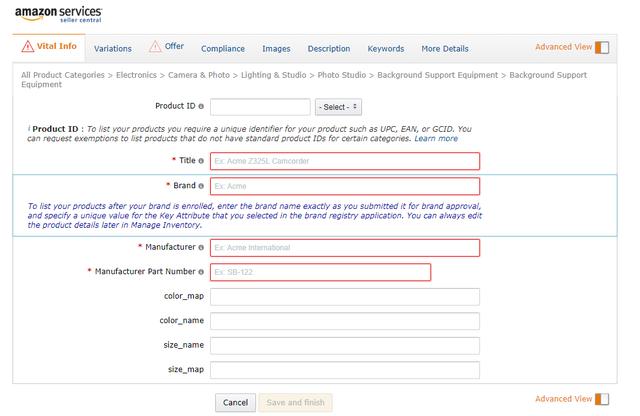The height and width of the screenshot is (416, 640).
Task: Click the warning icon on Vital Info tab
Action: (27, 46)
